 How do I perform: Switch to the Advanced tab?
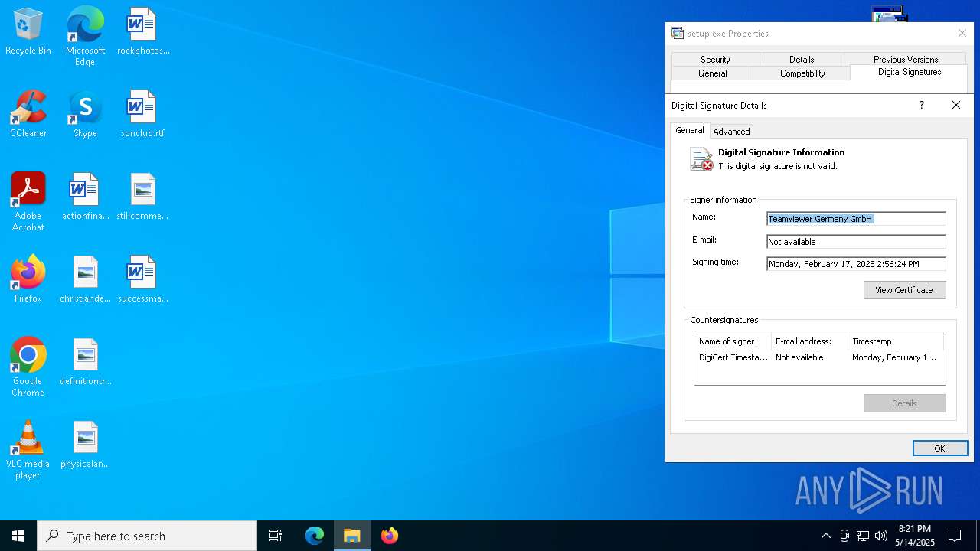point(731,132)
